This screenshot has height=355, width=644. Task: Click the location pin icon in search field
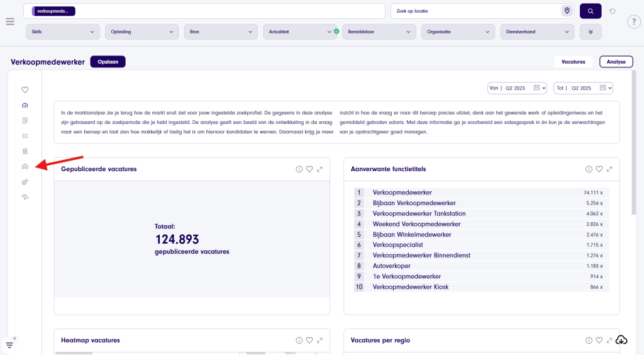click(567, 11)
